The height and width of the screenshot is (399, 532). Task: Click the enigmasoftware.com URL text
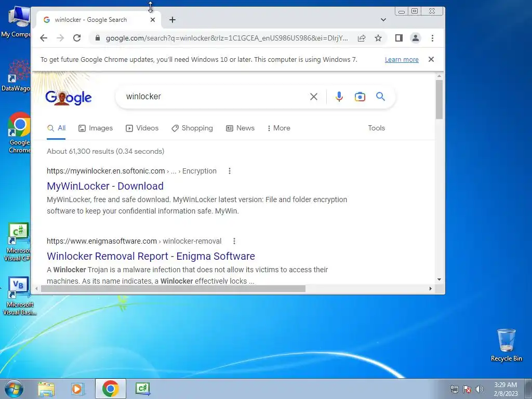coord(102,241)
